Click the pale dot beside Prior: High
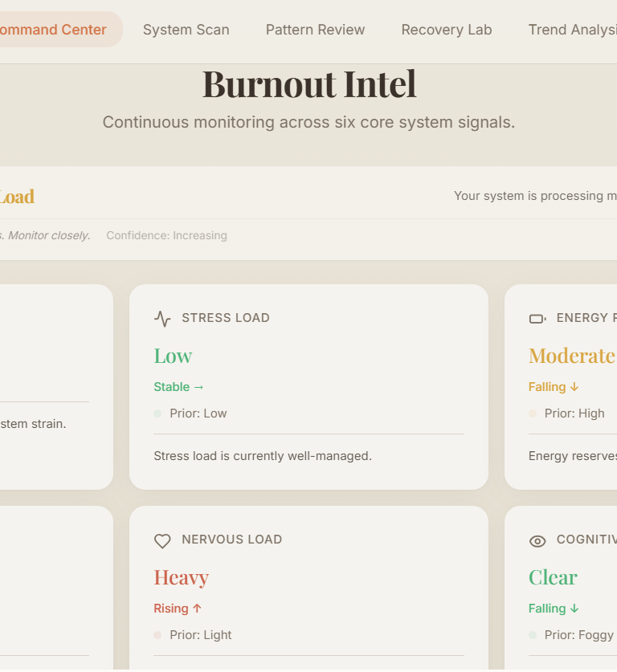Image resolution: width=617 pixels, height=672 pixels. (x=533, y=413)
